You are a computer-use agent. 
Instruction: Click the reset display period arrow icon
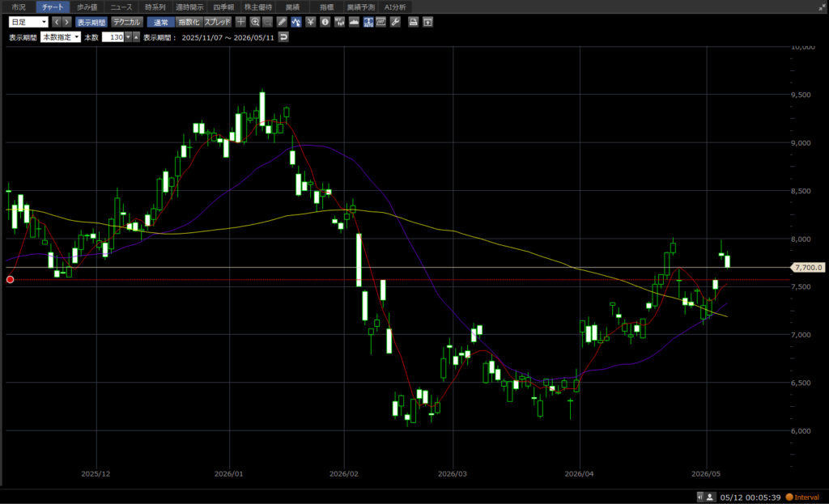click(x=284, y=37)
